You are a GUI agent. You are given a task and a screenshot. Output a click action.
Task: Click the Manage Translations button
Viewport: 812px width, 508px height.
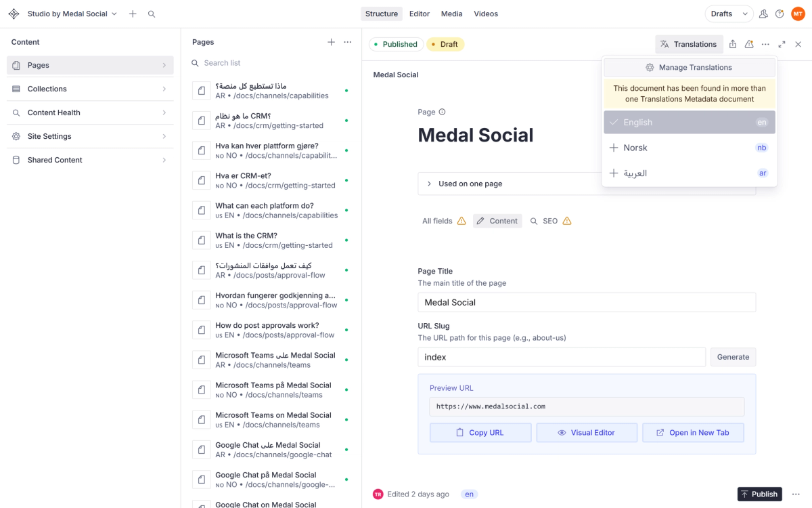pyautogui.click(x=690, y=68)
